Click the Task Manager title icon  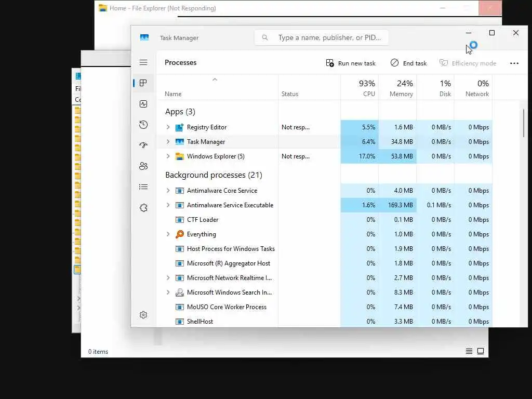point(144,37)
